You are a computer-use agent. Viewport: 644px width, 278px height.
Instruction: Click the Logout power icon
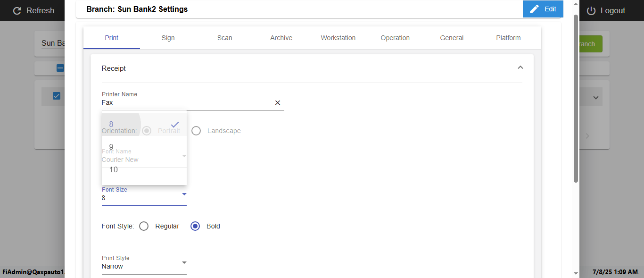[591, 10]
